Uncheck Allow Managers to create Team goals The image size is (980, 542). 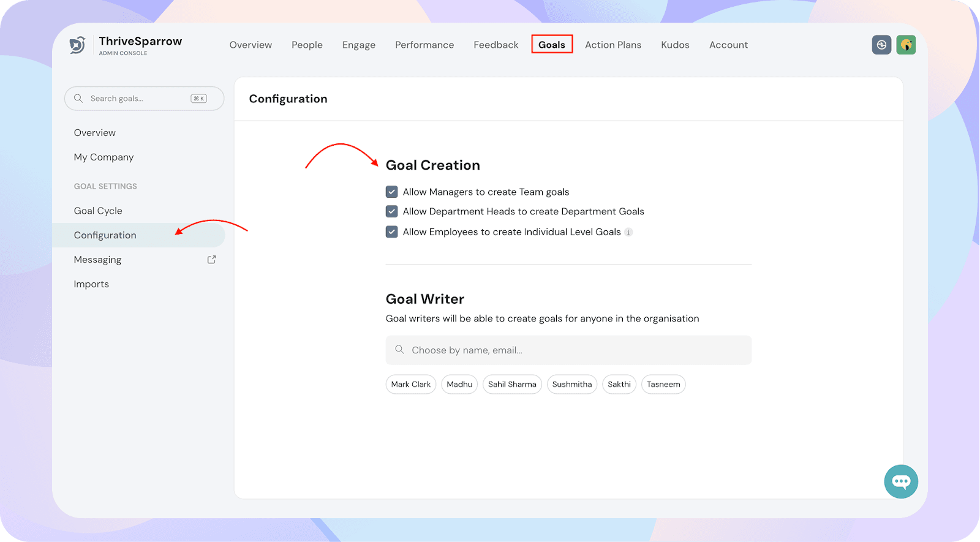coord(392,192)
